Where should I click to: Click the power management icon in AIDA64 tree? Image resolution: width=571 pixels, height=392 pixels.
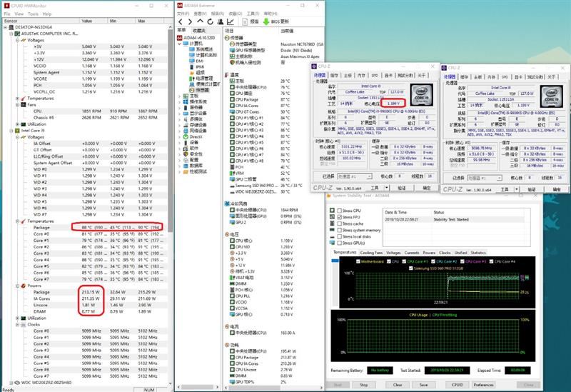[x=192, y=79]
